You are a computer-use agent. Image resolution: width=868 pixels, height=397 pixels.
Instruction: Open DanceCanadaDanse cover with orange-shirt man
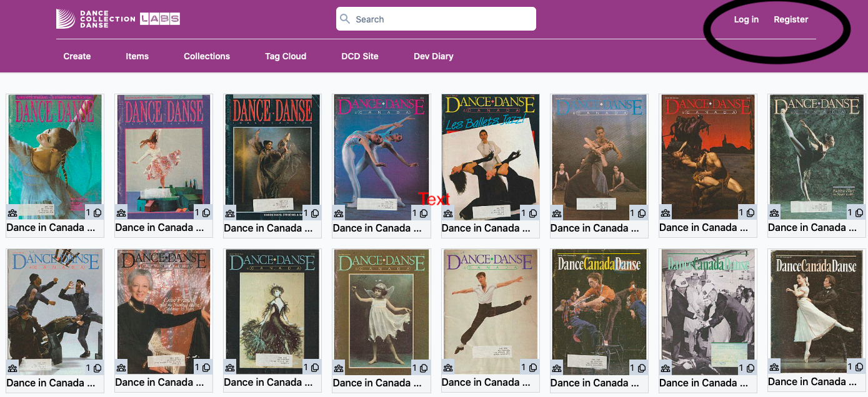599,312
